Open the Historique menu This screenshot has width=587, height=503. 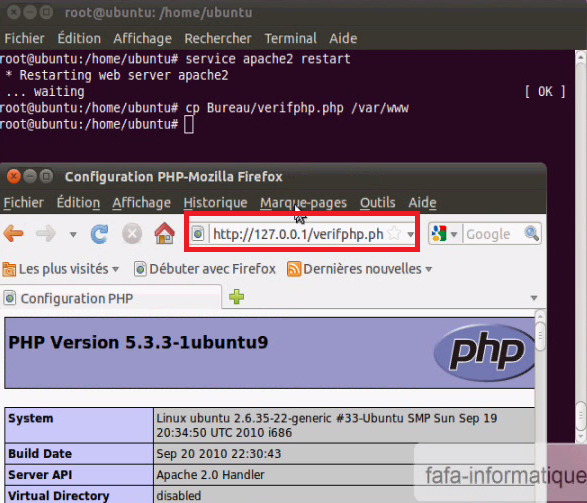[x=215, y=203]
